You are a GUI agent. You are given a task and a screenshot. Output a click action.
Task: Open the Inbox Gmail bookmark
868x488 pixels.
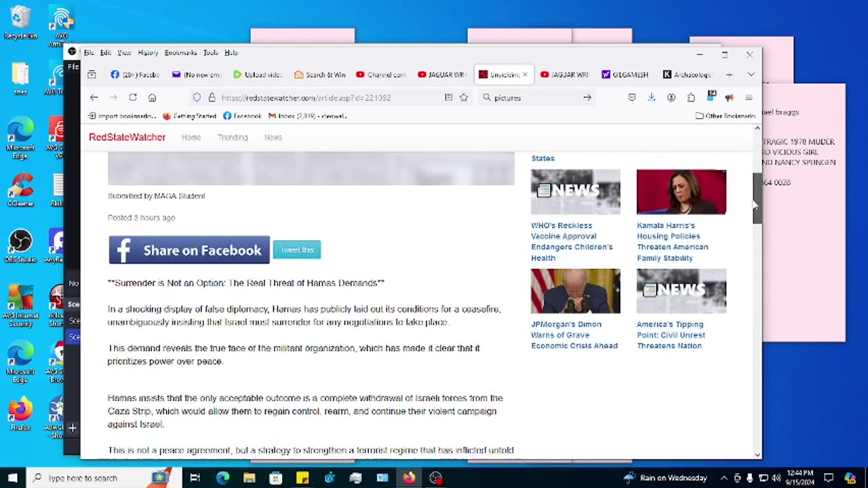(308, 116)
